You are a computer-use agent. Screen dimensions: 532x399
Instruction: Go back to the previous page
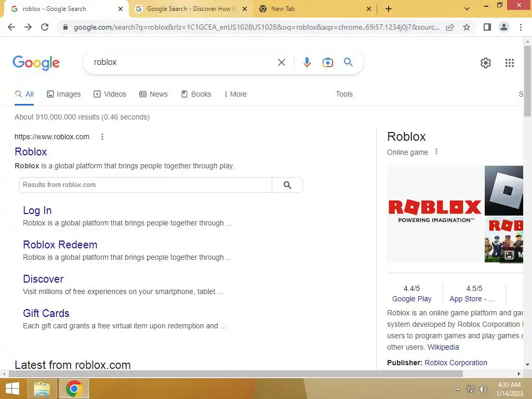point(11,27)
